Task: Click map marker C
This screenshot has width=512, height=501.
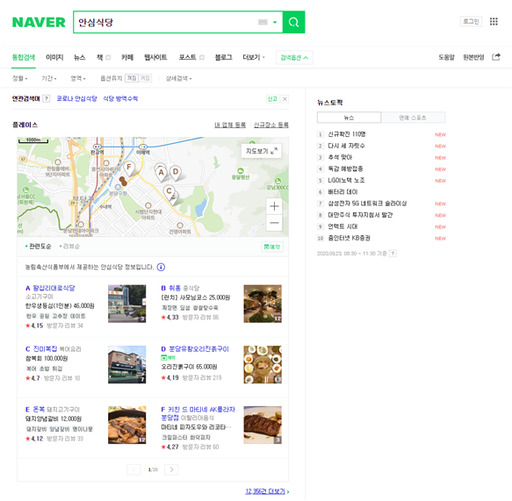Action: click(x=169, y=191)
